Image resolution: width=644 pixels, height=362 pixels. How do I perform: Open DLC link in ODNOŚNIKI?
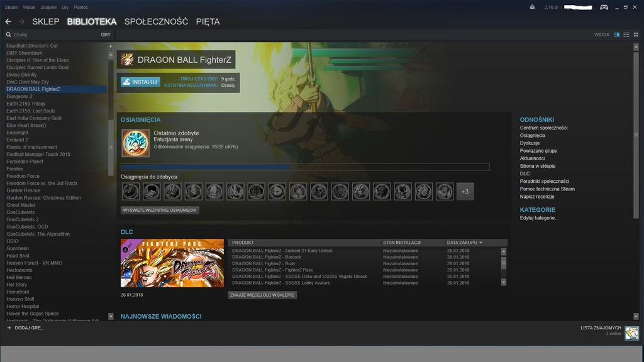coord(525,173)
